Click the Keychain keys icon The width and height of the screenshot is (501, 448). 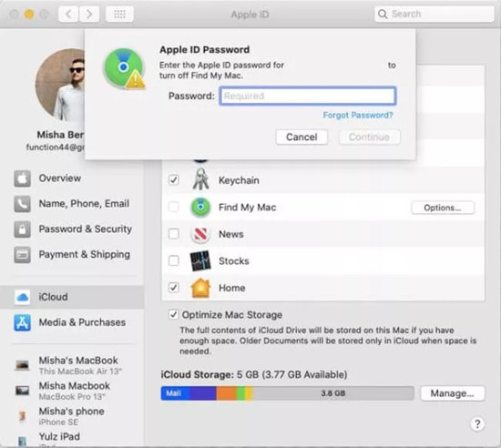[200, 179]
